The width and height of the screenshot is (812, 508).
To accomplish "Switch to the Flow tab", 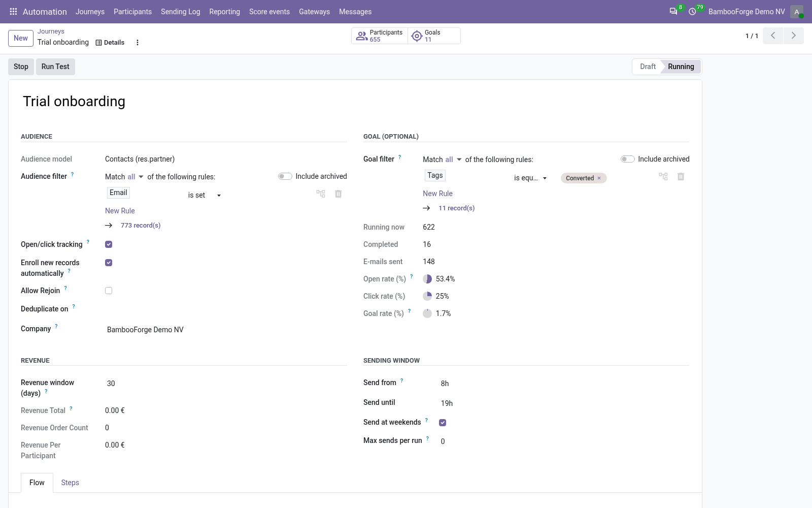I will pyautogui.click(x=37, y=483).
